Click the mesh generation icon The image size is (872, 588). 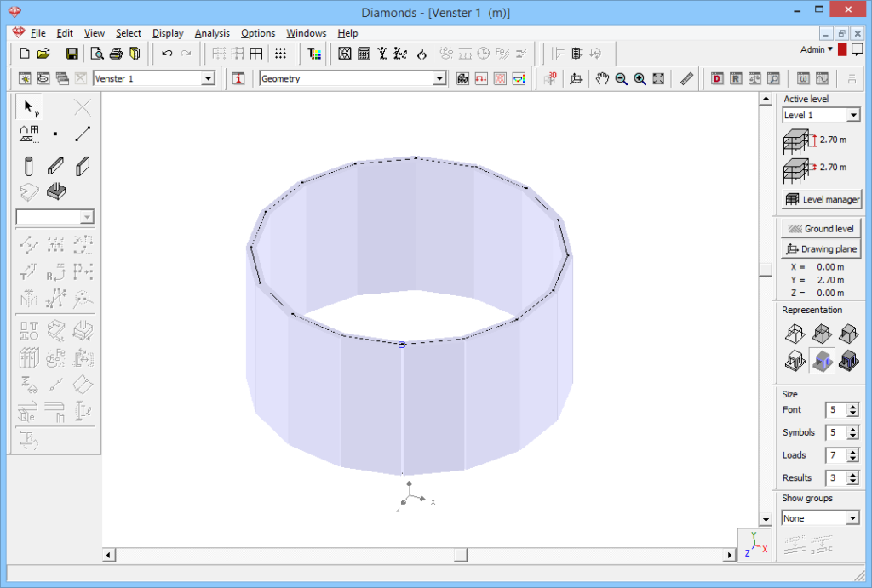point(345,54)
